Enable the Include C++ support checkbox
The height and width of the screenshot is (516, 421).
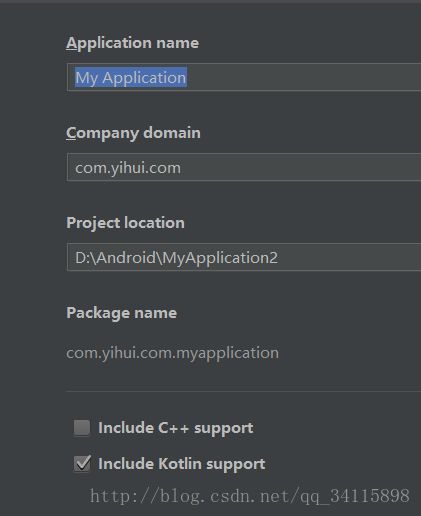tap(82, 428)
